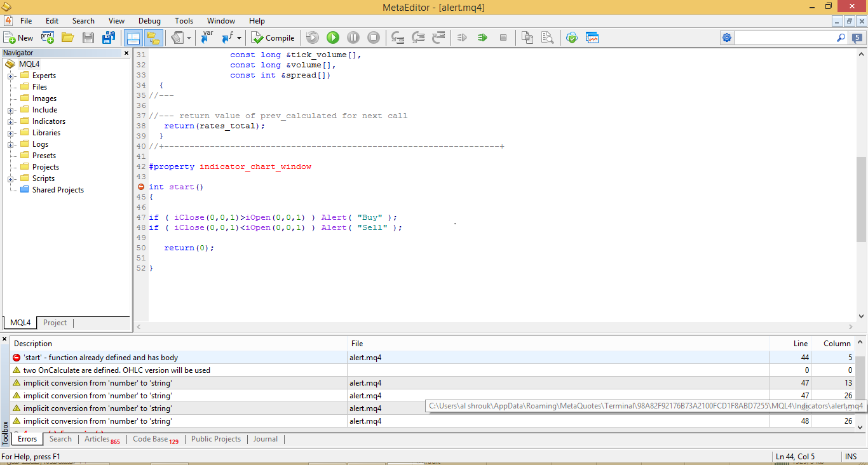This screenshot has height=465, width=868.
Task: Click the Compile button
Action: point(273,37)
